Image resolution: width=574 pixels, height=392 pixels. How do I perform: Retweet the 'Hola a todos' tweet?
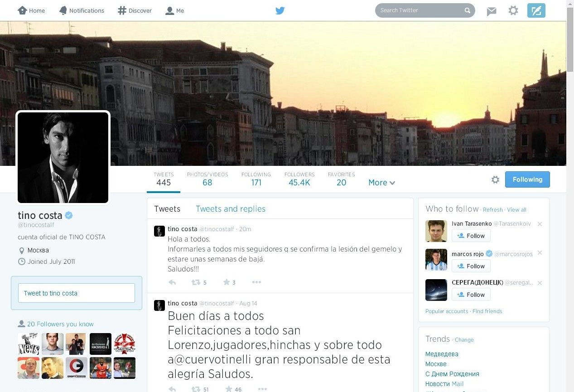click(x=196, y=282)
